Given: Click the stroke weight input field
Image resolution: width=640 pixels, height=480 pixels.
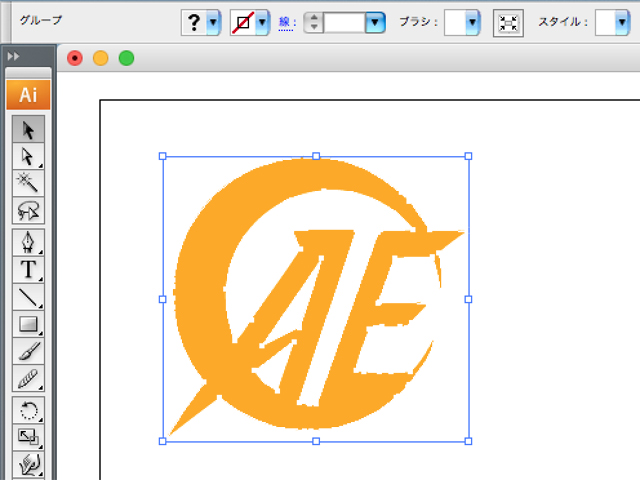Looking at the screenshot, I should tap(344, 22).
